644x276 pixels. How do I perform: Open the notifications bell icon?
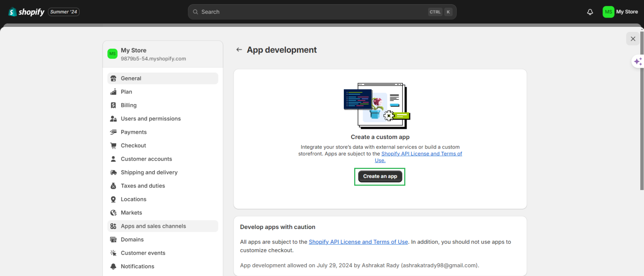pyautogui.click(x=590, y=12)
